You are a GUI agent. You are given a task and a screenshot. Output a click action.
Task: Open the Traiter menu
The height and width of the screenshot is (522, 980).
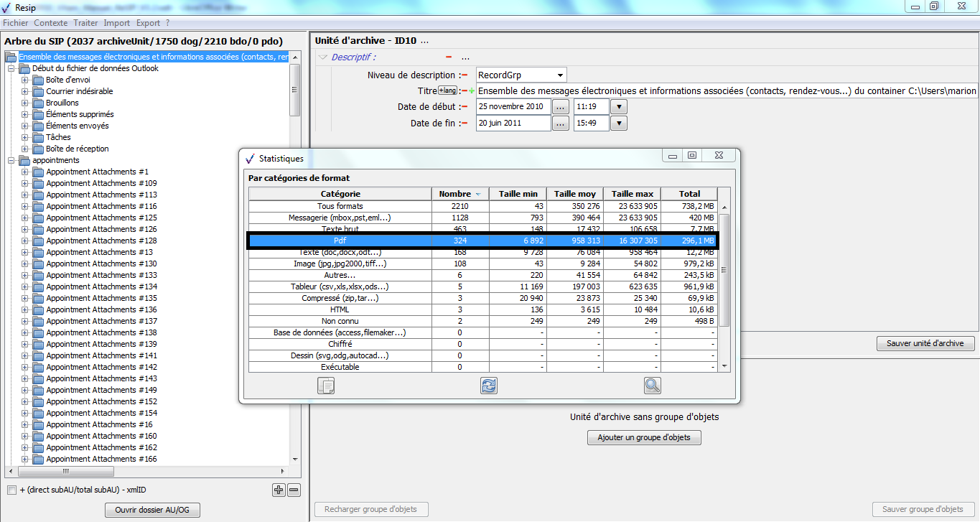[x=86, y=23]
